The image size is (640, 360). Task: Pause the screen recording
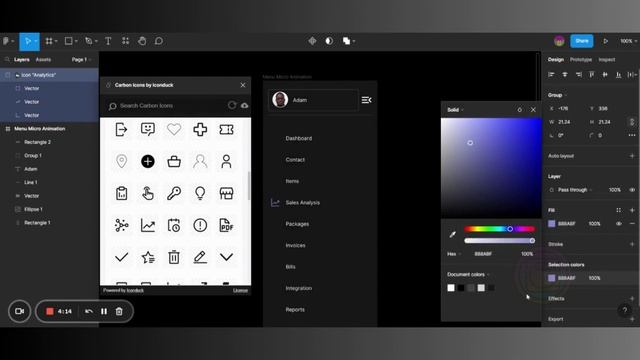pyautogui.click(x=104, y=311)
